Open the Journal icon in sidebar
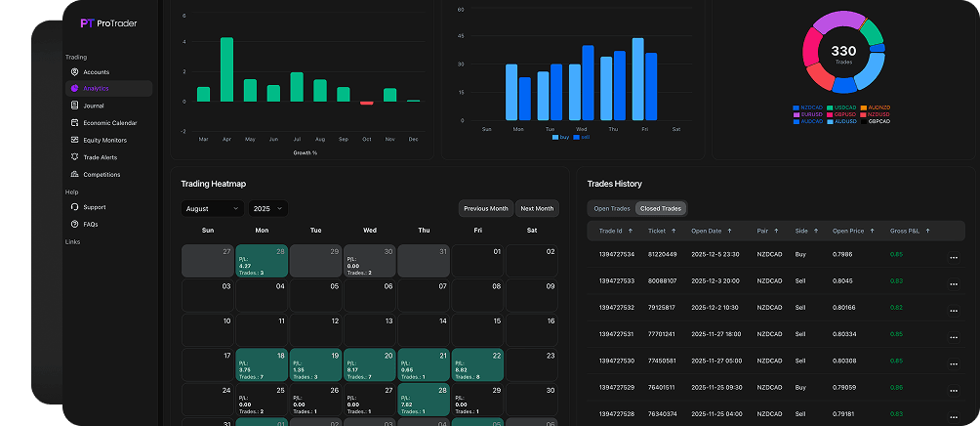Viewport: 980px width, 426px height. click(74, 106)
